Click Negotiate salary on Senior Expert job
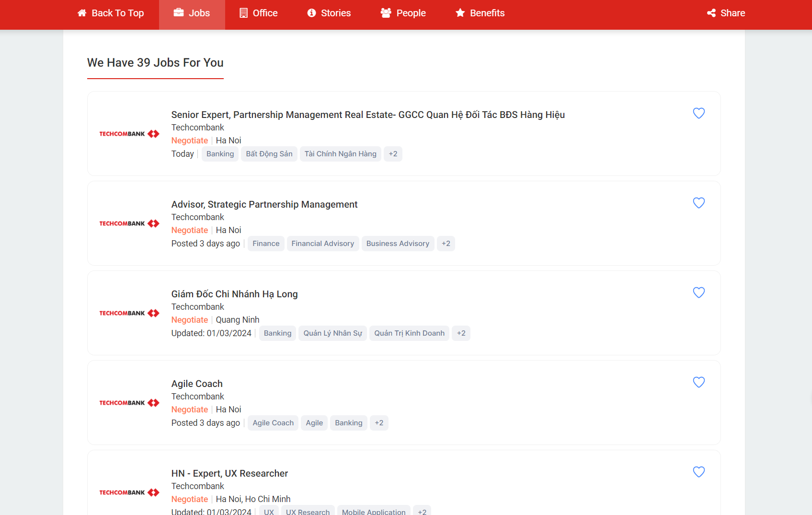 [x=190, y=140]
